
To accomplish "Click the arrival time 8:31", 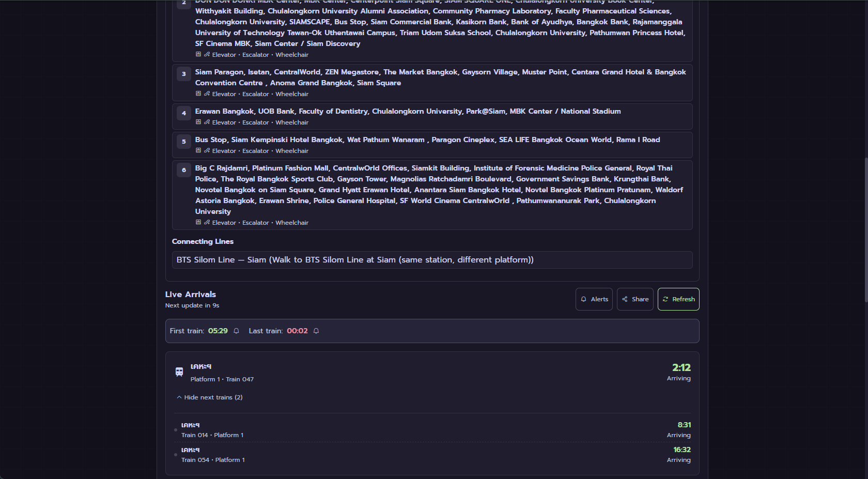I will pyautogui.click(x=684, y=425).
